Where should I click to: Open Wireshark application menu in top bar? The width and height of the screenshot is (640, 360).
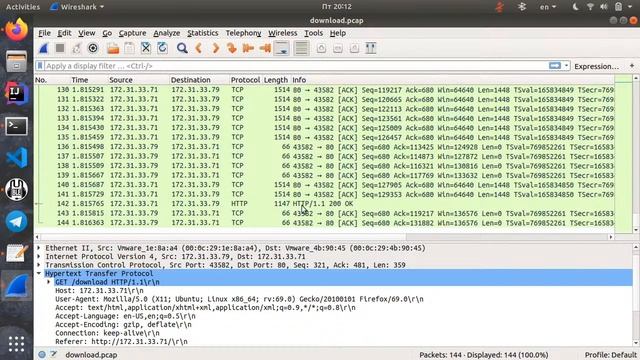(x=78, y=7)
